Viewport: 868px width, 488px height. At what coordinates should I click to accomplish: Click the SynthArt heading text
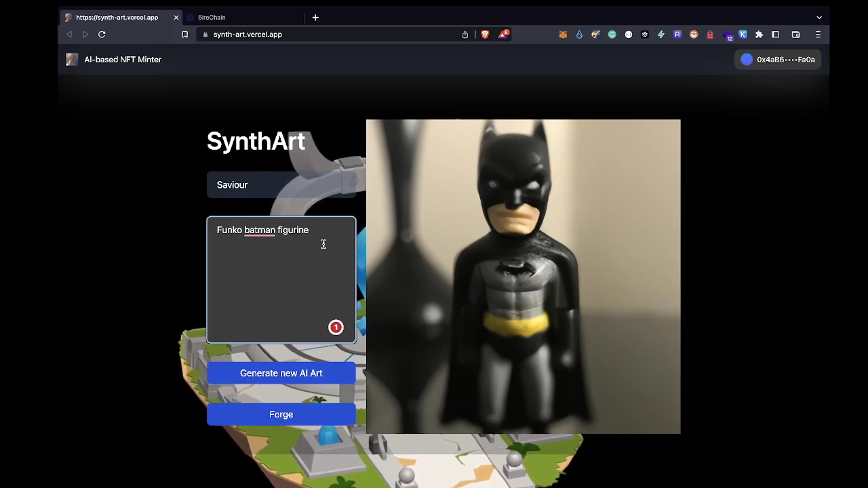(256, 141)
